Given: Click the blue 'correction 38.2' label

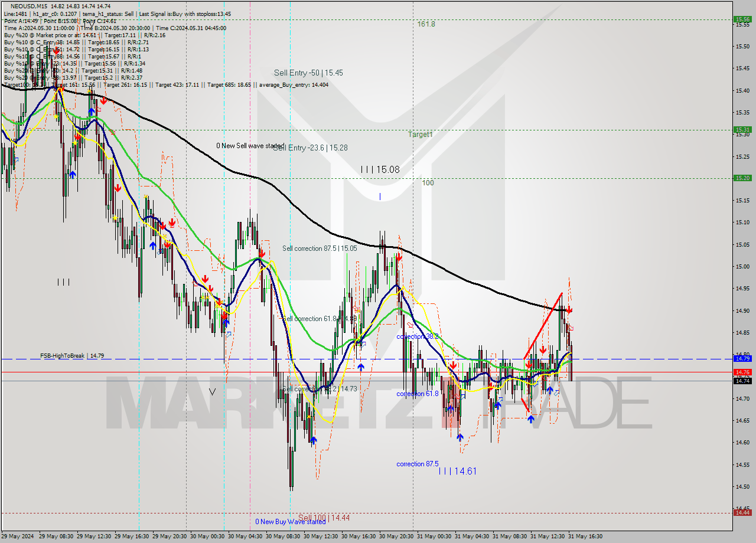Looking at the screenshot, I should (418, 336).
